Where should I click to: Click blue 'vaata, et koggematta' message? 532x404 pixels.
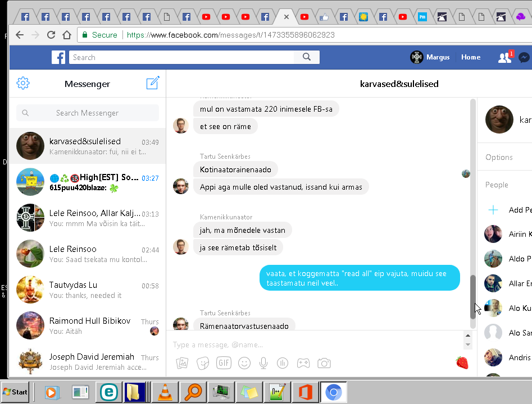360,278
